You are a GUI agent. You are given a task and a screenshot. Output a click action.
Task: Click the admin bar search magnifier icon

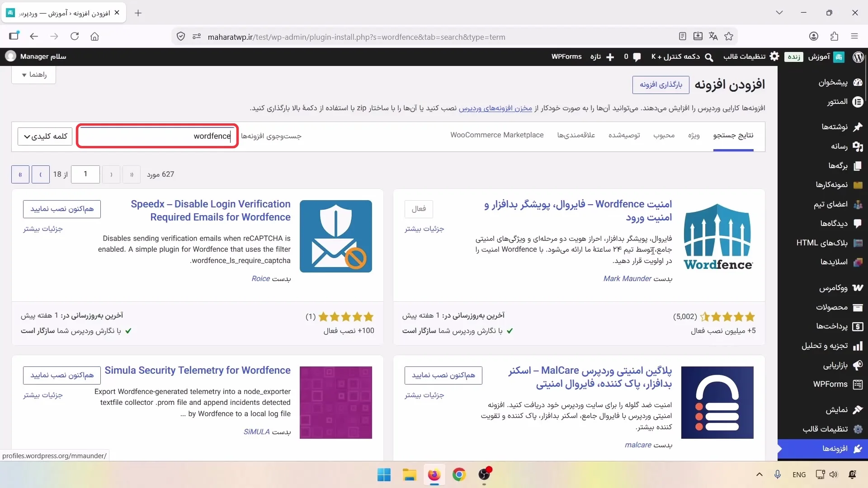pos(709,57)
